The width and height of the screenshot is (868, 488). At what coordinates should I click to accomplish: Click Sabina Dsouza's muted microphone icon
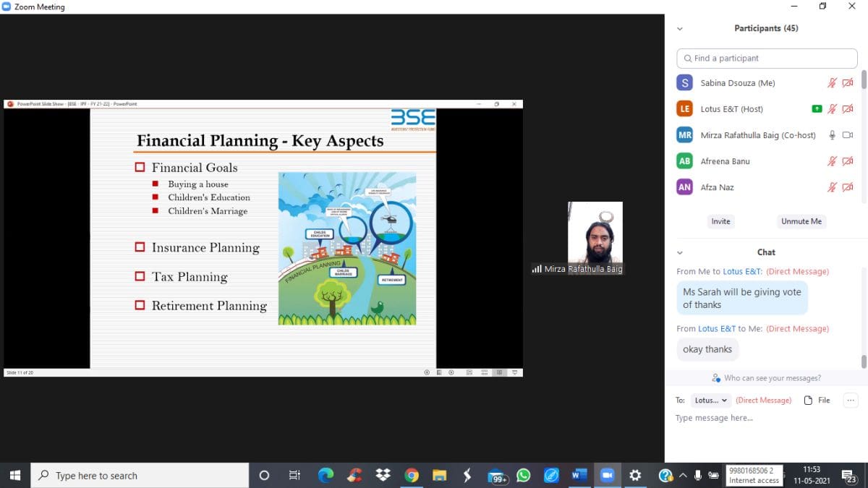coord(832,83)
